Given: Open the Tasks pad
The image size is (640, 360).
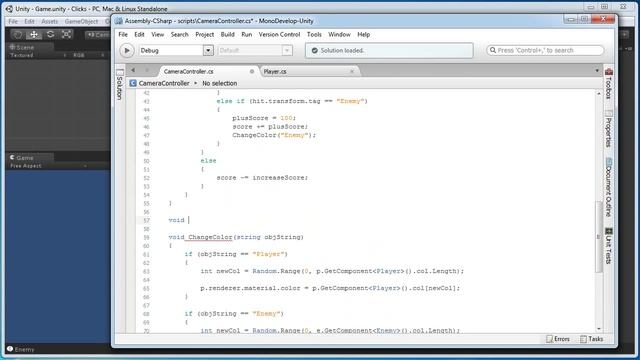Looking at the screenshot, I should pos(591,339).
